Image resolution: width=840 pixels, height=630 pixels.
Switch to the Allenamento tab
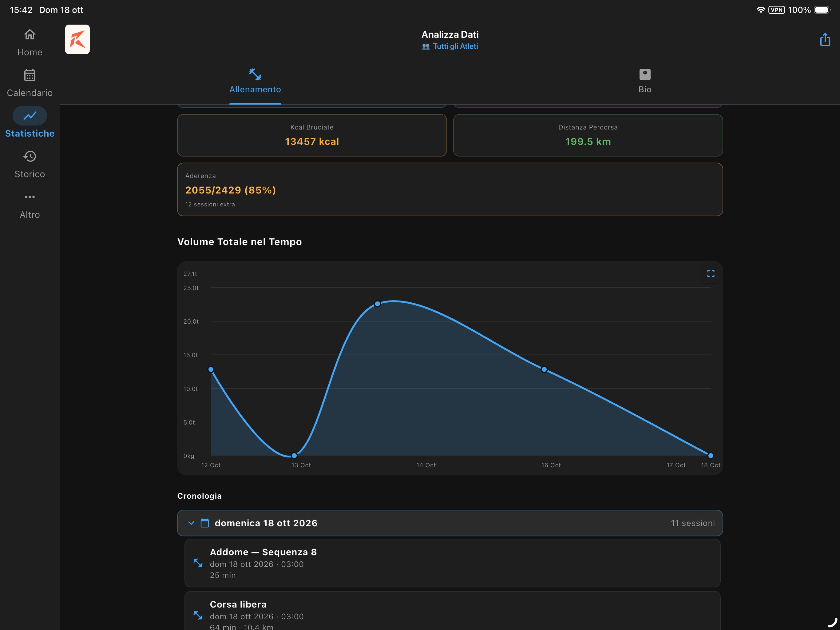pos(255,81)
